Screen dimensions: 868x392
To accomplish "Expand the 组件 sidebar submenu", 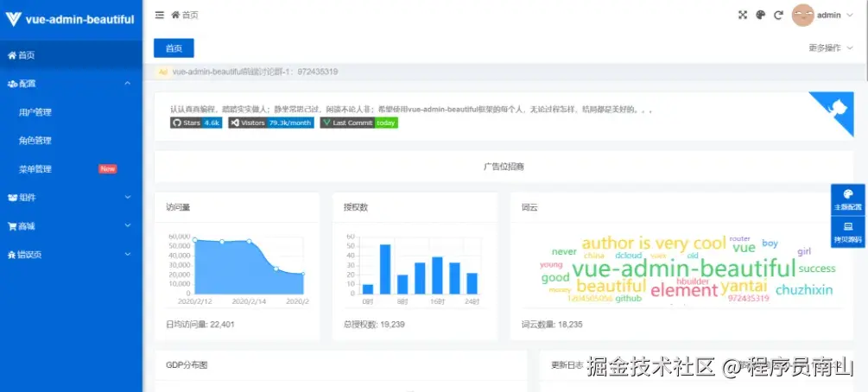I will coord(71,198).
